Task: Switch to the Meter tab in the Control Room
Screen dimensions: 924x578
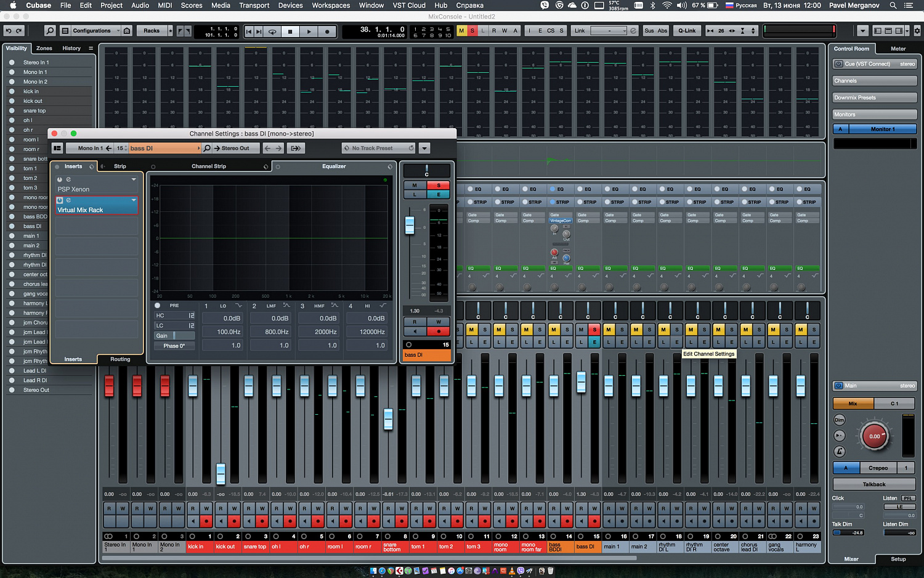Action: (x=898, y=49)
